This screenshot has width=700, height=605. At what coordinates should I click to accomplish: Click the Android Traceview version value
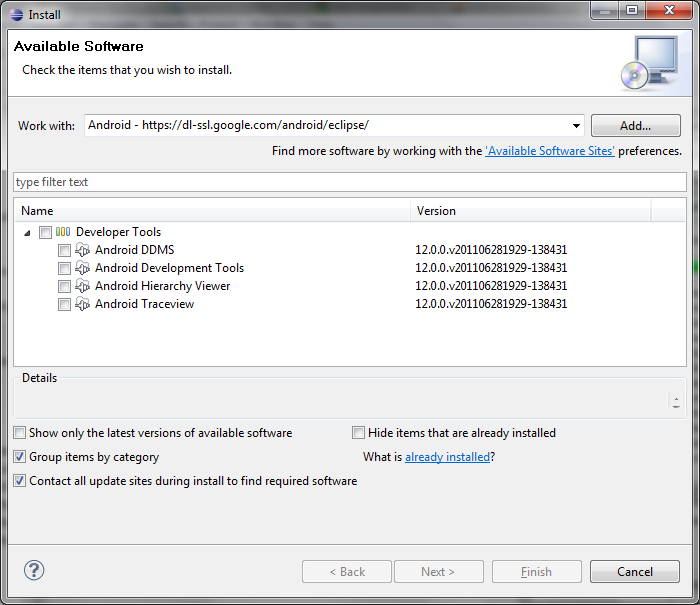pos(491,304)
